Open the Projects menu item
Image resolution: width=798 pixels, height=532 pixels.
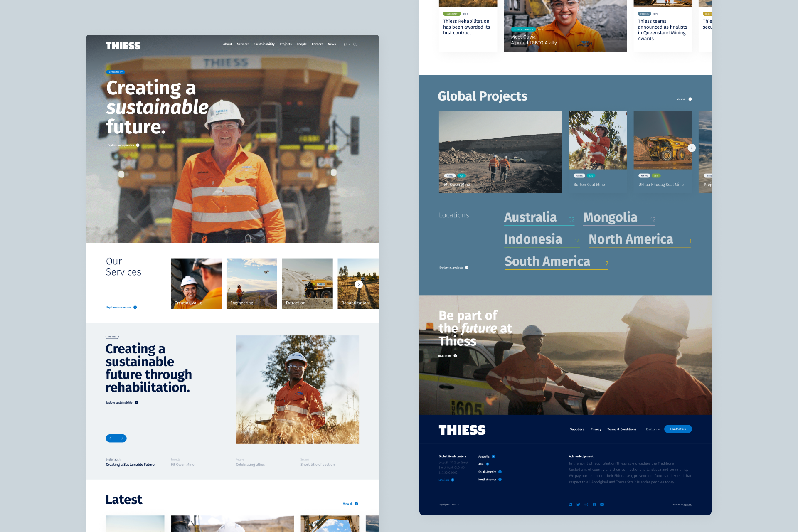pyautogui.click(x=286, y=44)
